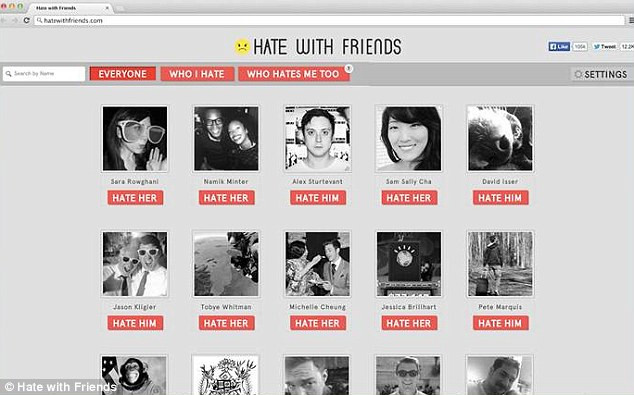The width and height of the screenshot is (634, 395).
Task: Click Hate Her under Sara Rowghani
Action: 135,198
